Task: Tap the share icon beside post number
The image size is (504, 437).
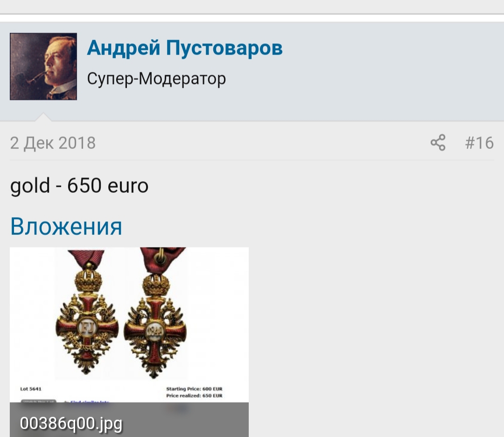Action: [438, 142]
